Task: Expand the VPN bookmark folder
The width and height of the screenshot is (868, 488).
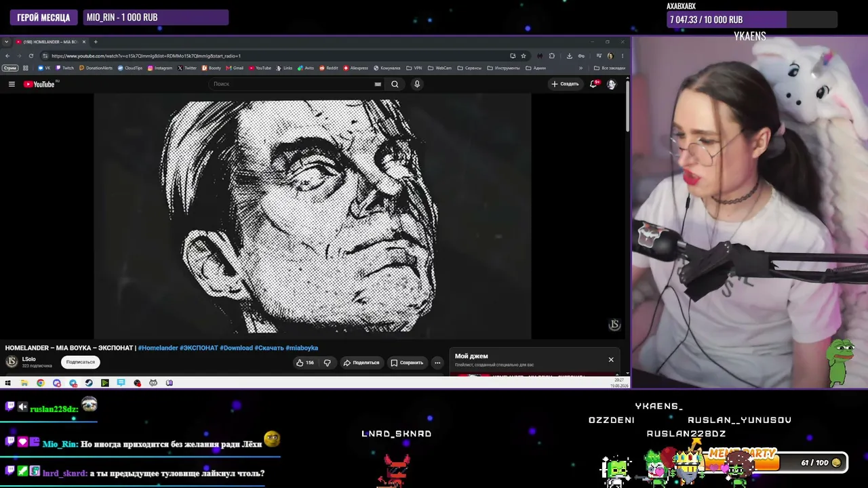Action: pyautogui.click(x=414, y=68)
